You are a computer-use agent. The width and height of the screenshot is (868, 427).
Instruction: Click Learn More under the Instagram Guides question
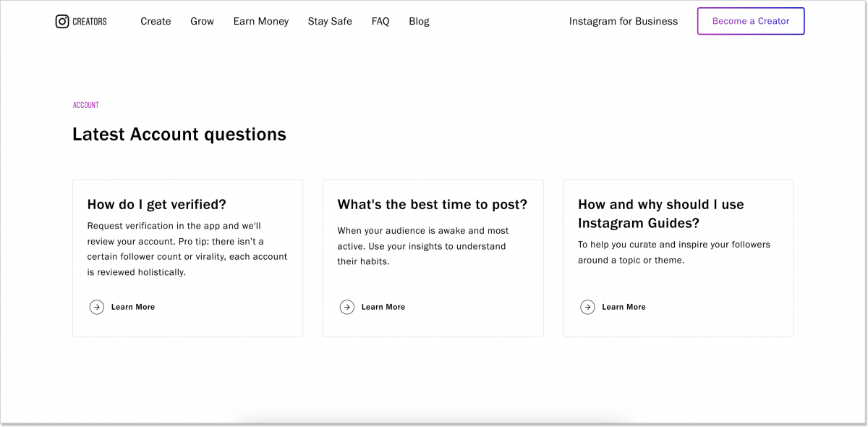coord(624,307)
